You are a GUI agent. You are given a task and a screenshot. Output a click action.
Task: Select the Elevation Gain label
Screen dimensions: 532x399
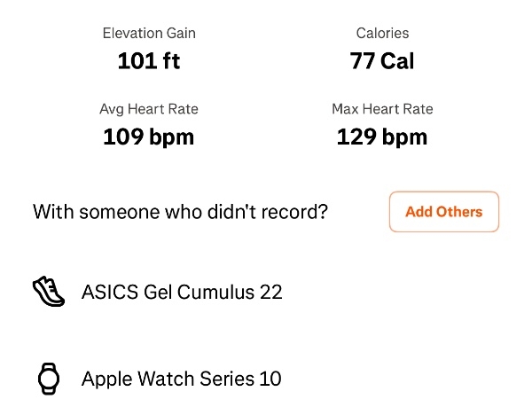(x=149, y=34)
